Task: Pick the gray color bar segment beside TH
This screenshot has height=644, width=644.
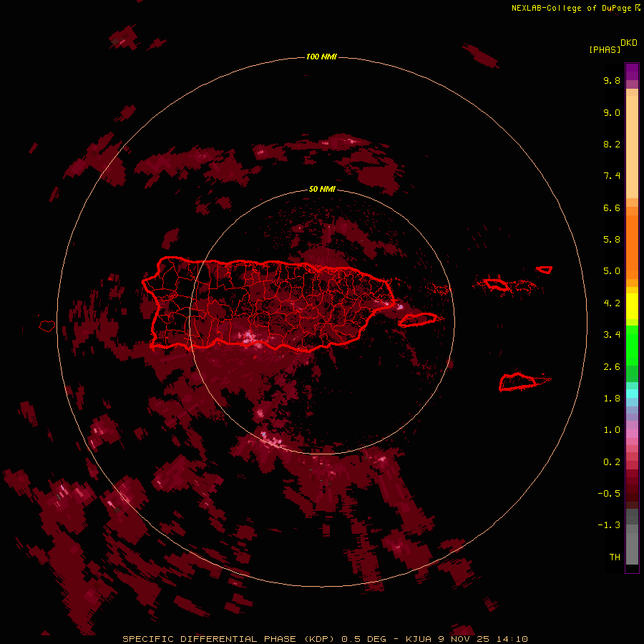Action: [x=632, y=549]
